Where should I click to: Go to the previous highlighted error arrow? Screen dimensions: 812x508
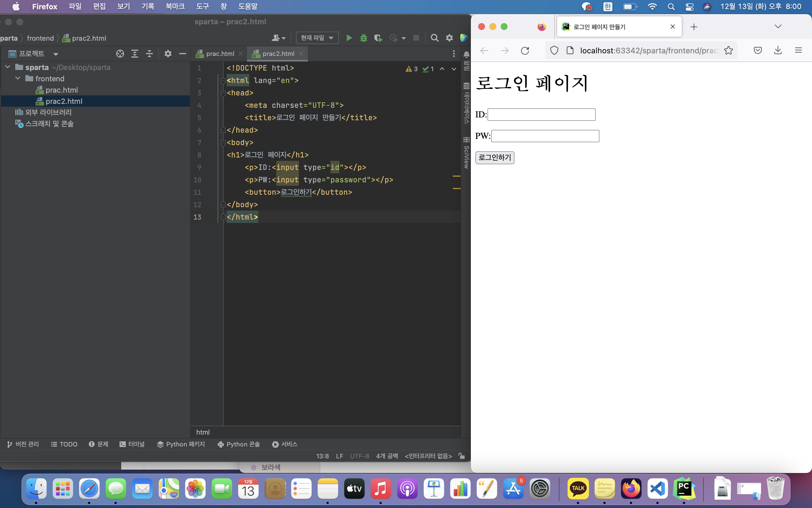coord(442,69)
